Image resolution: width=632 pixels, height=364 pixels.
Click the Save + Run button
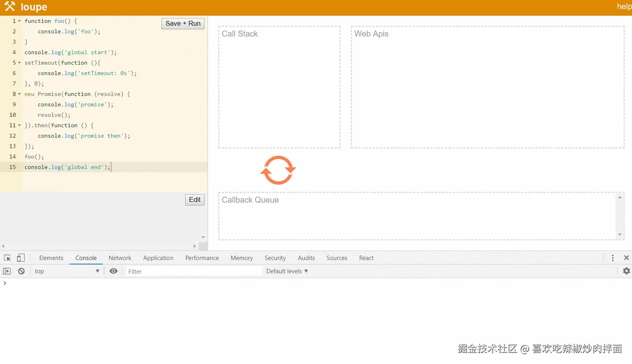183,23
